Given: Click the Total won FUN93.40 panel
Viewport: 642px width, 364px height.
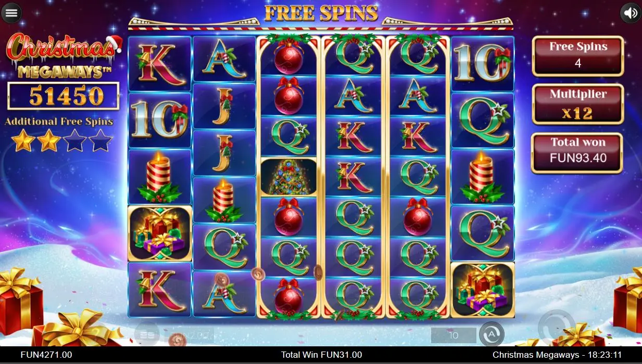Looking at the screenshot, I should point(577,152).
